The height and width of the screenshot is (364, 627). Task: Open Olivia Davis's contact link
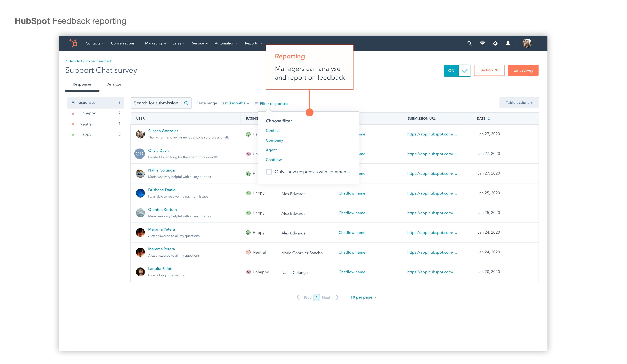click(159, 150)
